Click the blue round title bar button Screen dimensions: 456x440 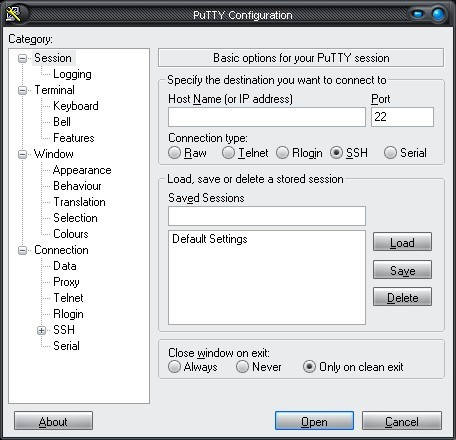(438, 14)
